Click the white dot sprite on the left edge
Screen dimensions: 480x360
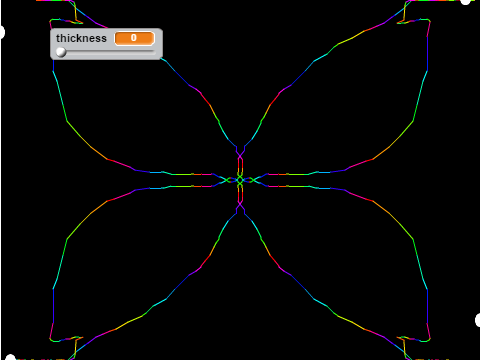pyautogui.click(x=2, y=32)
